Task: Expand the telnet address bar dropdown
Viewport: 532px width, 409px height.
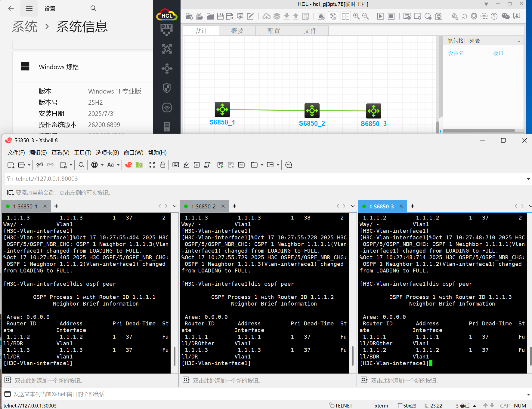Action: (528, 179)
